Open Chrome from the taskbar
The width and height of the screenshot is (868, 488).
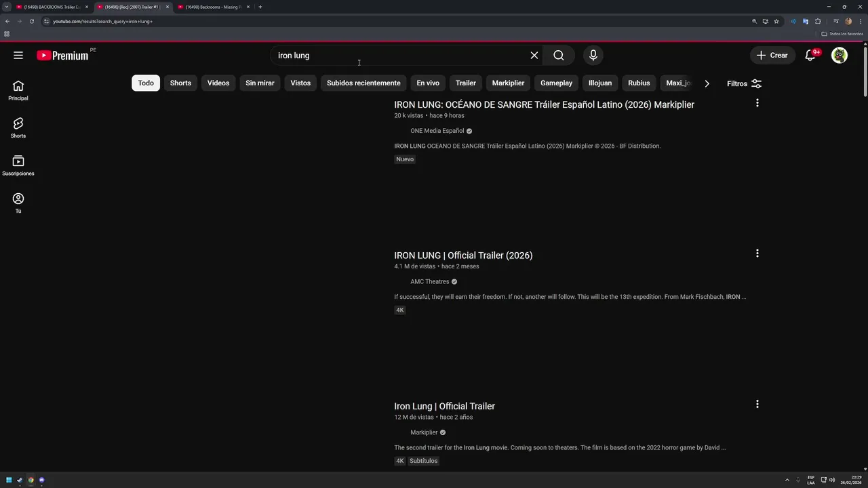[x=31, y=480]
